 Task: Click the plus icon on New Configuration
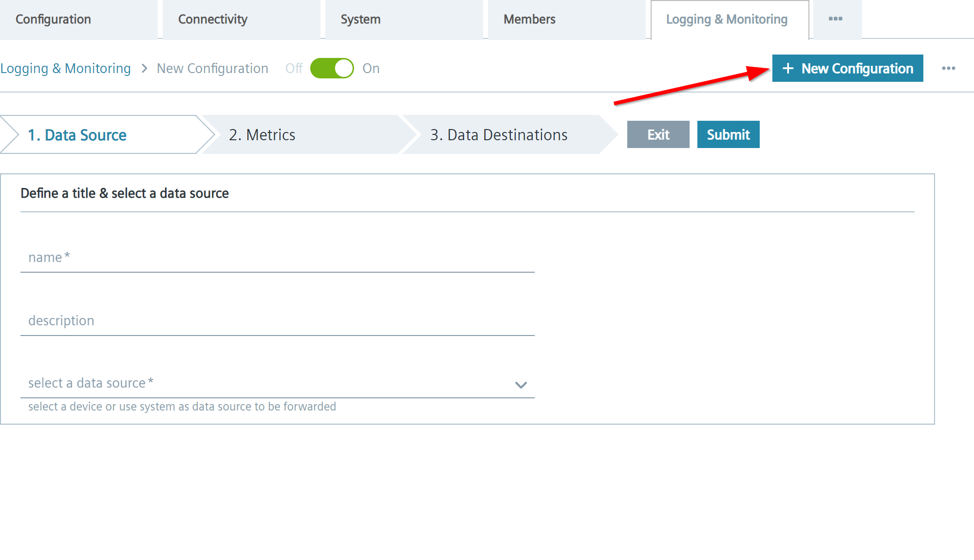(x=787, y=69)
